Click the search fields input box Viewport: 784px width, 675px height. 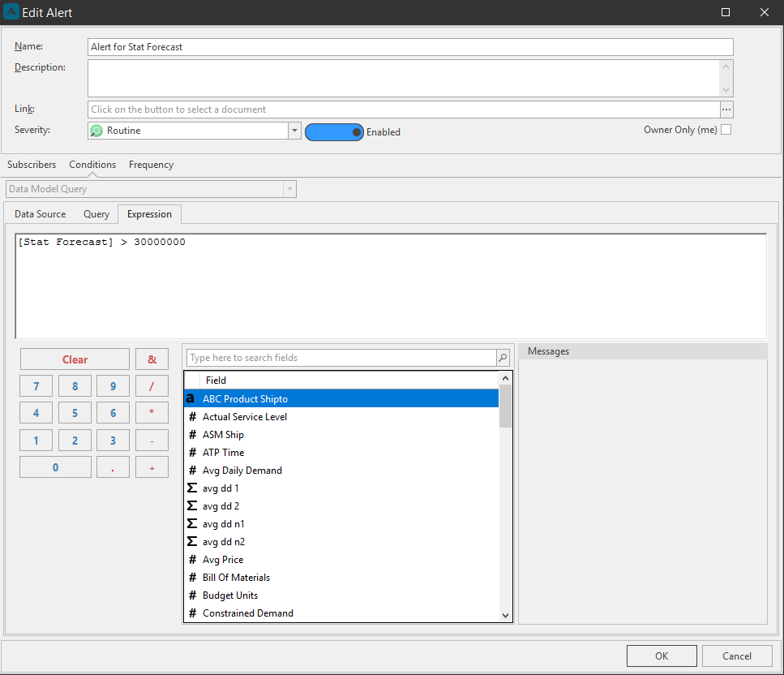(341, 358)
